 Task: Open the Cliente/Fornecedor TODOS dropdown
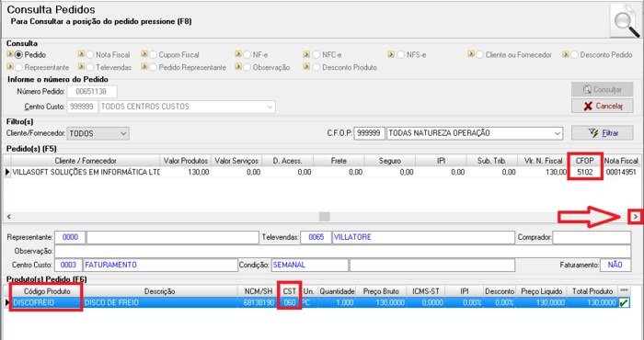(x=98, y=133)
